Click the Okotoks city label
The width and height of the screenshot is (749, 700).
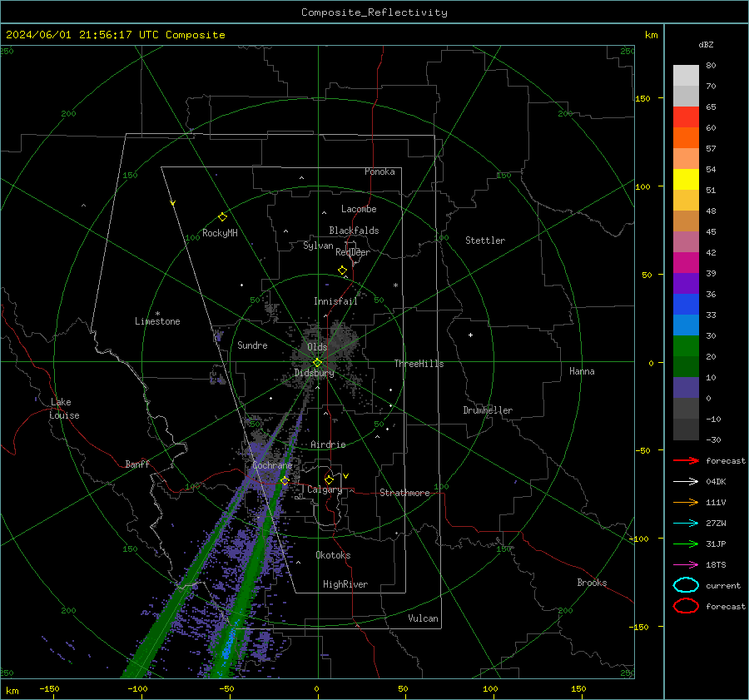pyautogui.click(x=333, y=555)
